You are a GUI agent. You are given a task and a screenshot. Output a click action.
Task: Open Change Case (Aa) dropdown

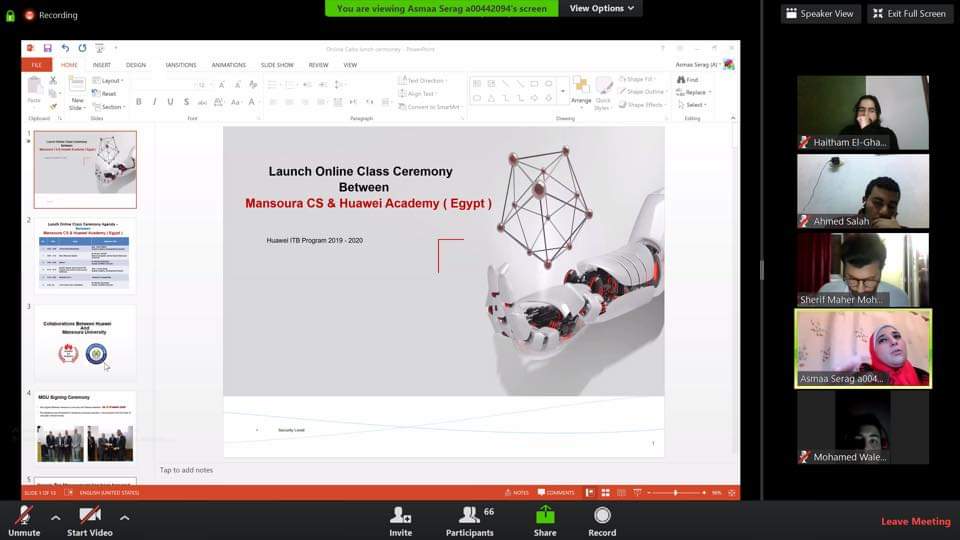coord(236,102)
